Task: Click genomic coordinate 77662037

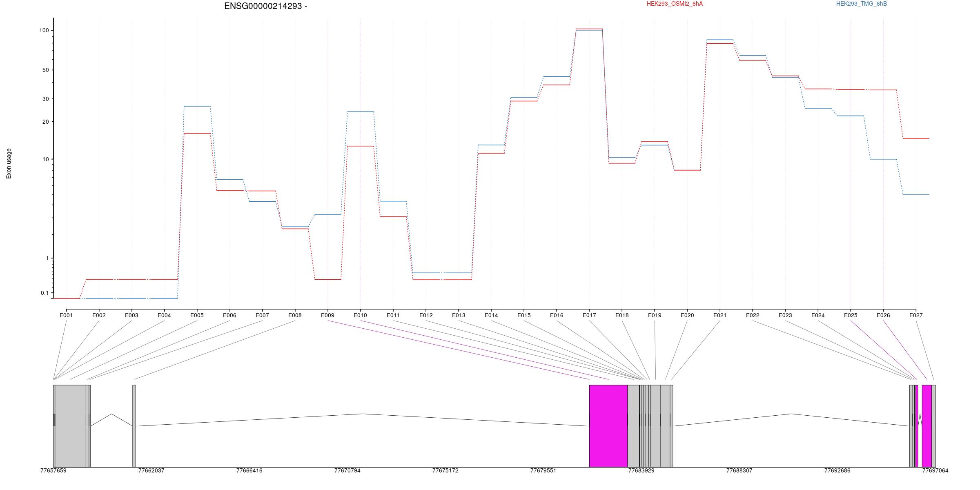Action: pyautogui.click(x=151, y=470)
